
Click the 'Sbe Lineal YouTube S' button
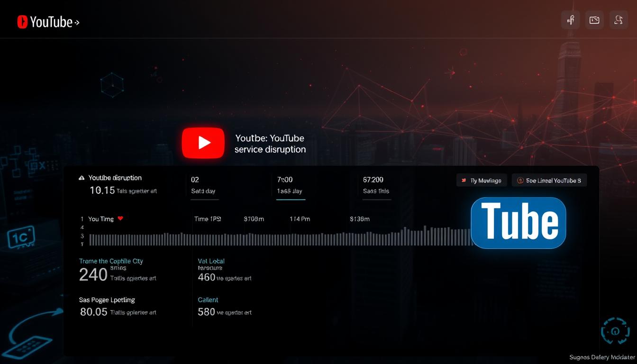549,181
